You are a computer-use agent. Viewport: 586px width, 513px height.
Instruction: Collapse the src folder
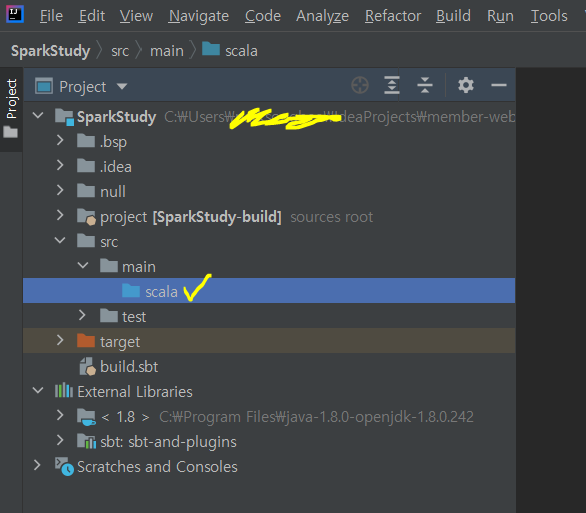click(x=60, y=241)
